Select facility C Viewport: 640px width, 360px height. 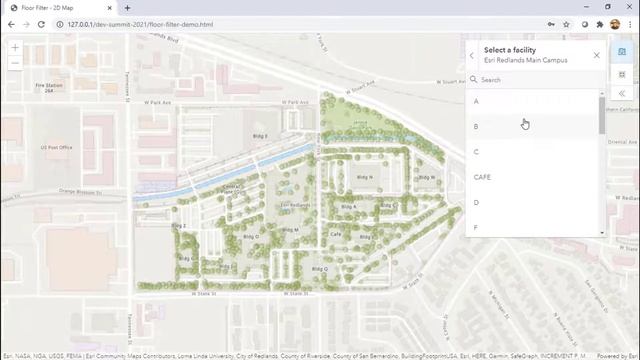click(532, 152)
